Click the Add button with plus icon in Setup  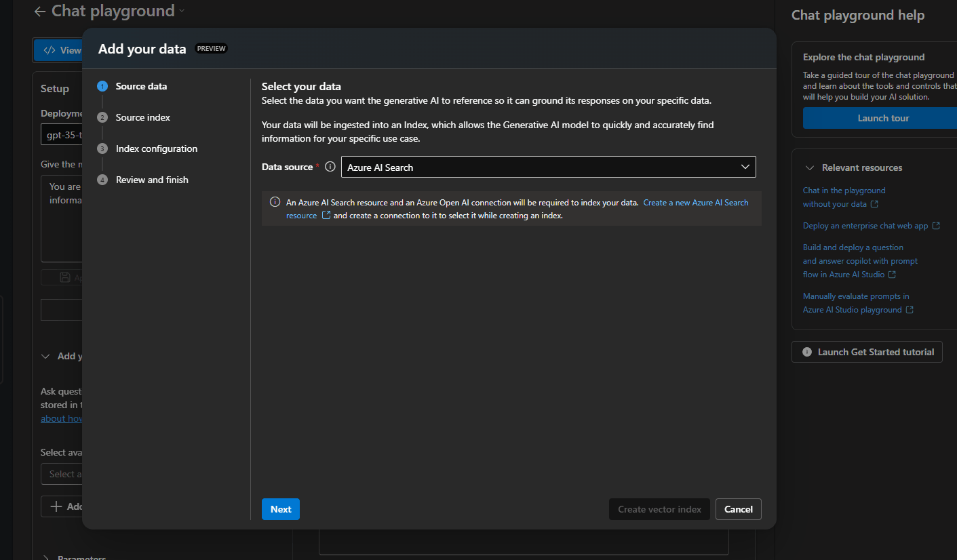(62, 506)
